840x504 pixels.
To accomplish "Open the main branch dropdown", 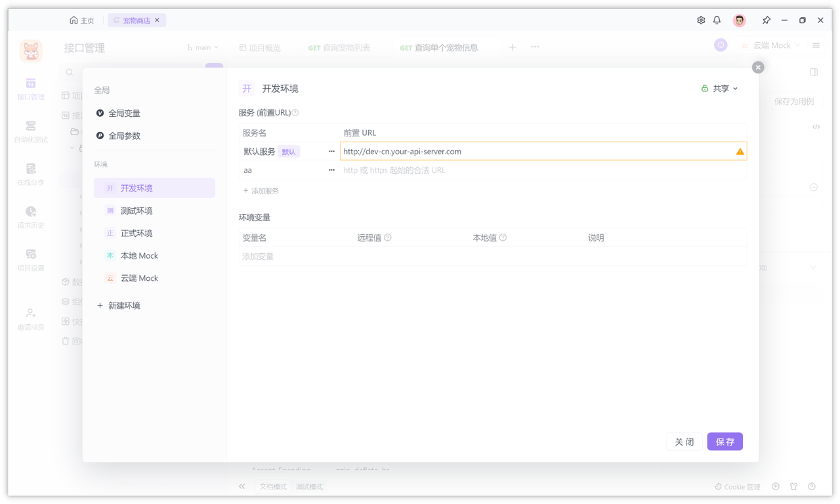I will (x=203, y=47).
